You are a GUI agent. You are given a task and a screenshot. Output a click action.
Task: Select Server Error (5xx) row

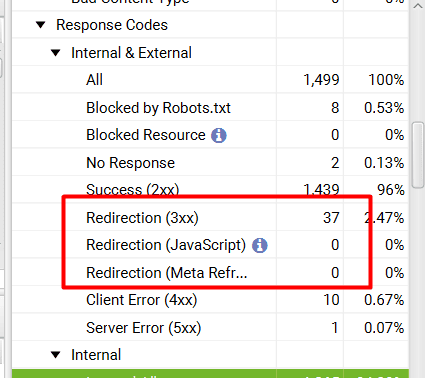point(210,327)
